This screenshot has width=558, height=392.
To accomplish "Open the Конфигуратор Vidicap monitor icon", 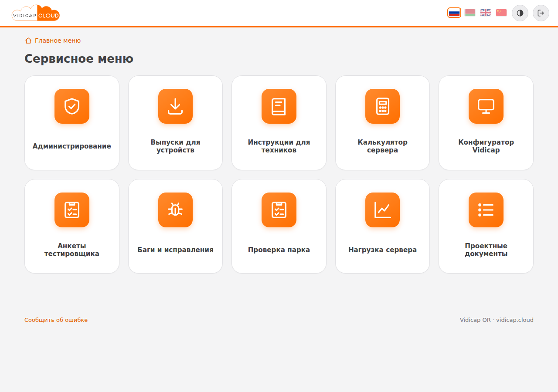I will coord(486,106).
